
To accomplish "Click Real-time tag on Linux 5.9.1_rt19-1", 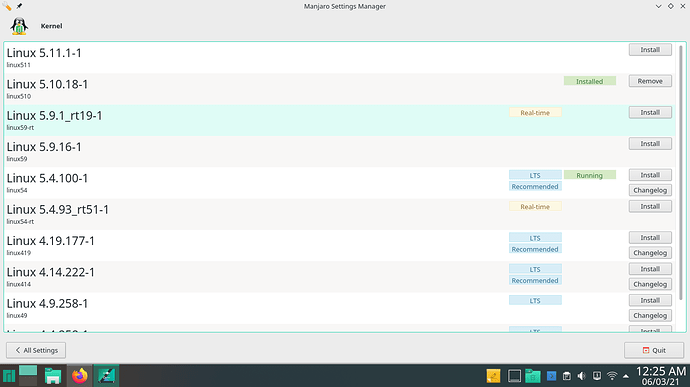I will [x=535, y=112].
